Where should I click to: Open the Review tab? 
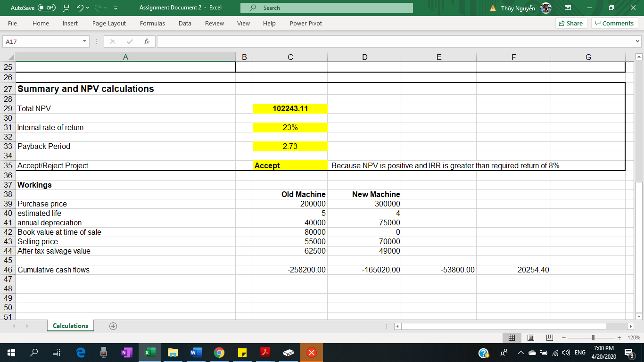[x=215, y=23]
